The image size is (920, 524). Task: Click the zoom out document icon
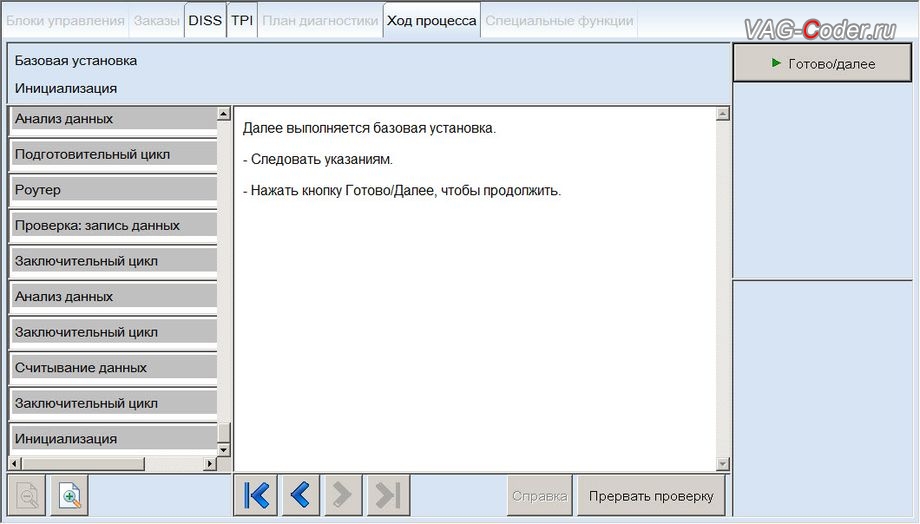click(x=27, y=496)
